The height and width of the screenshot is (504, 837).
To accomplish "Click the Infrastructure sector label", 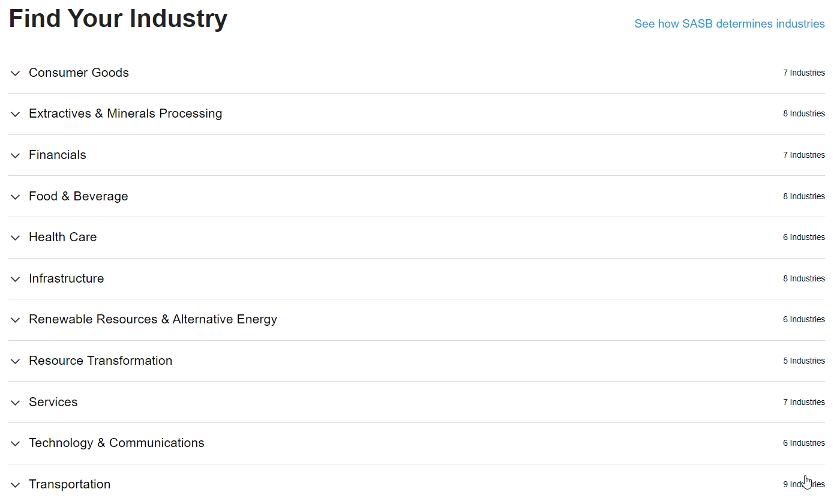I will [66, 278].
